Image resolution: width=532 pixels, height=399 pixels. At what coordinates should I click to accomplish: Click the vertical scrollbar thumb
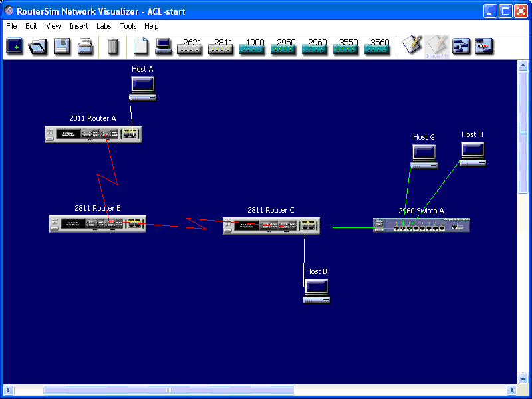pos(523,132)
